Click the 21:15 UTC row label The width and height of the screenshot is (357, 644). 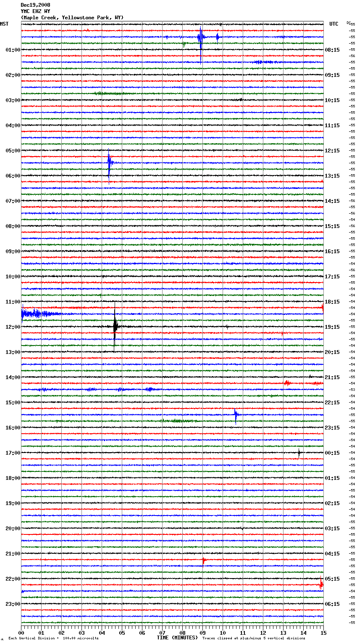[332, 377]
